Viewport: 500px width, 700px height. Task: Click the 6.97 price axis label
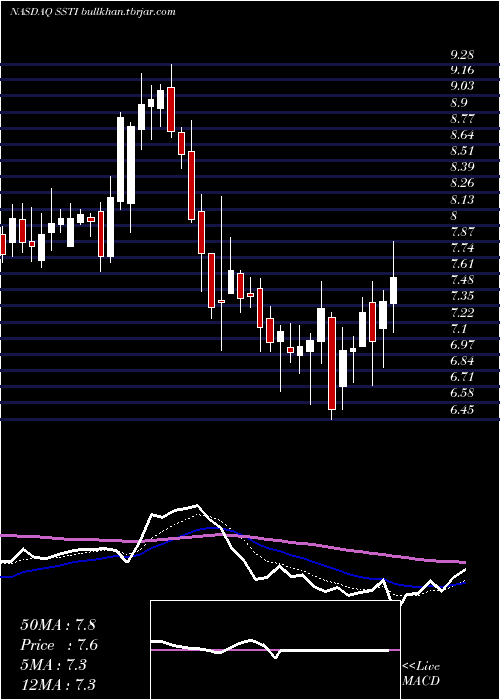point(462,344)
